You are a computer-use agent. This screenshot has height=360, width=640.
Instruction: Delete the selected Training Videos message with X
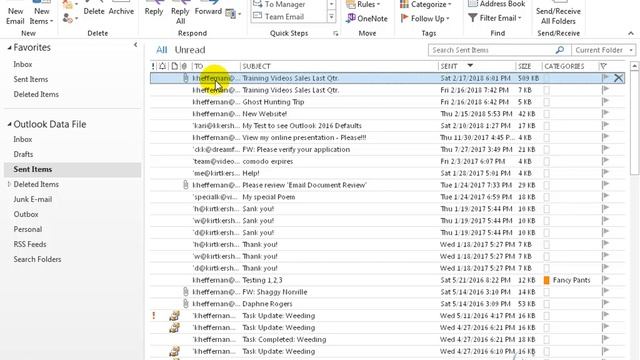click(618, 78)
